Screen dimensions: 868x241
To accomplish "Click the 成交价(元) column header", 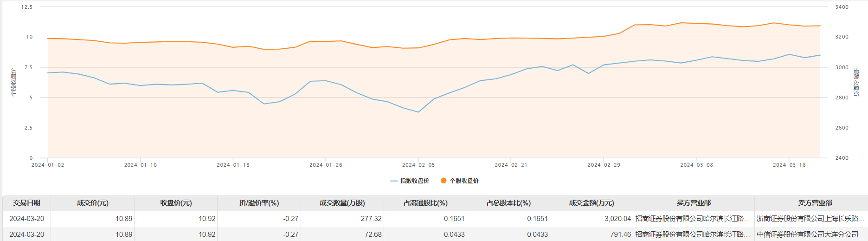I will tap(92, 203).
